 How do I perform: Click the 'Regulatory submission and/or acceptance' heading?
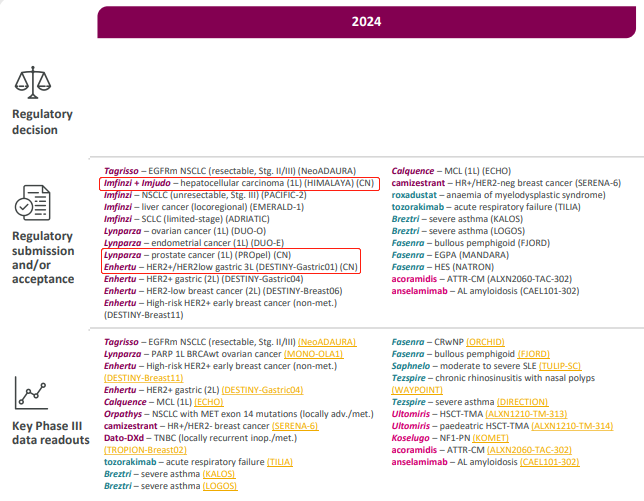(x=43, y=257)
